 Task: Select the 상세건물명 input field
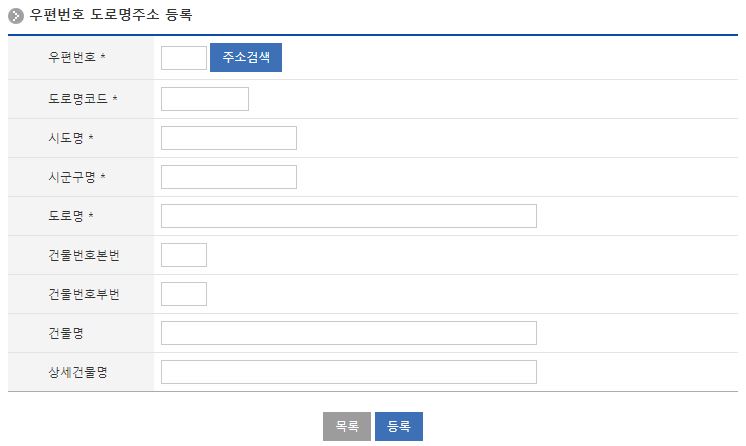pyautogui.click(x=348, y=372)
